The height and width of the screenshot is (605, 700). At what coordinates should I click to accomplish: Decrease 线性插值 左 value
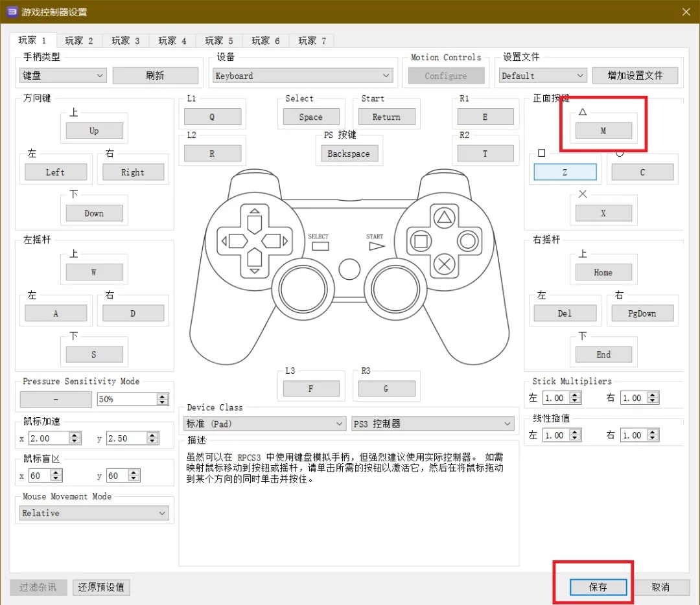point(576,438)
